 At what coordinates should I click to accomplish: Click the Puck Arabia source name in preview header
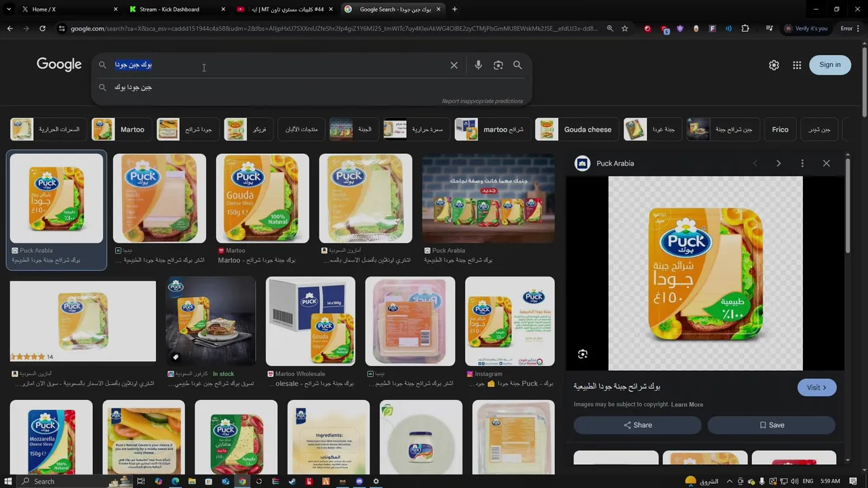[615, 163]
